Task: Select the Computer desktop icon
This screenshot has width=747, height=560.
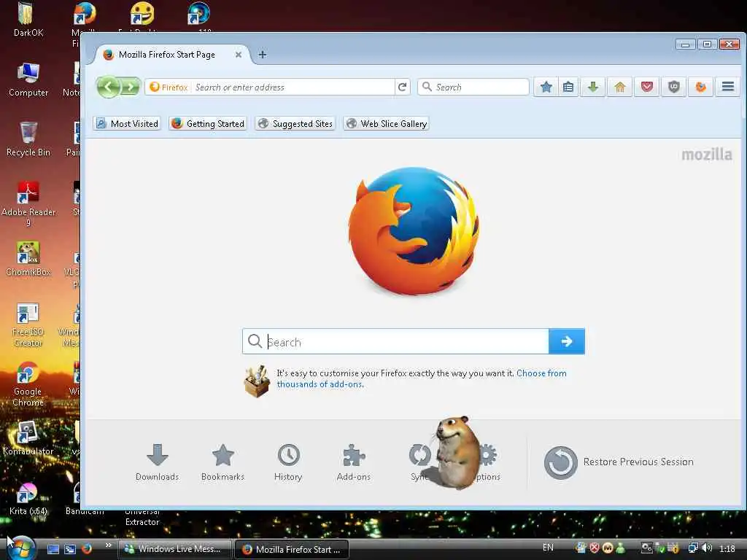Action: (28, 79)
